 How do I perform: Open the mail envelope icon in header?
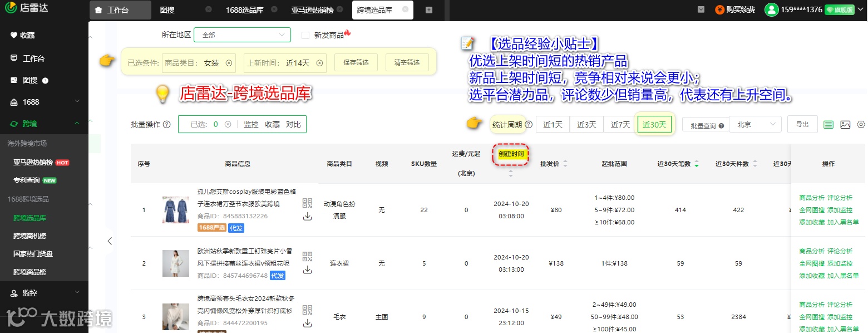coord(701,9)
